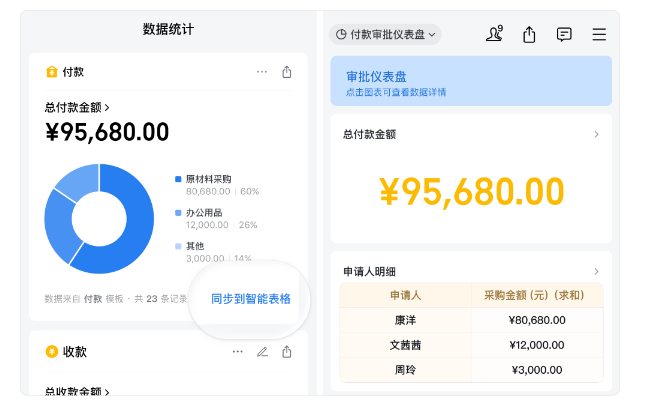Expand the 申请人明细 card chevron

click(x=596, y=271)
